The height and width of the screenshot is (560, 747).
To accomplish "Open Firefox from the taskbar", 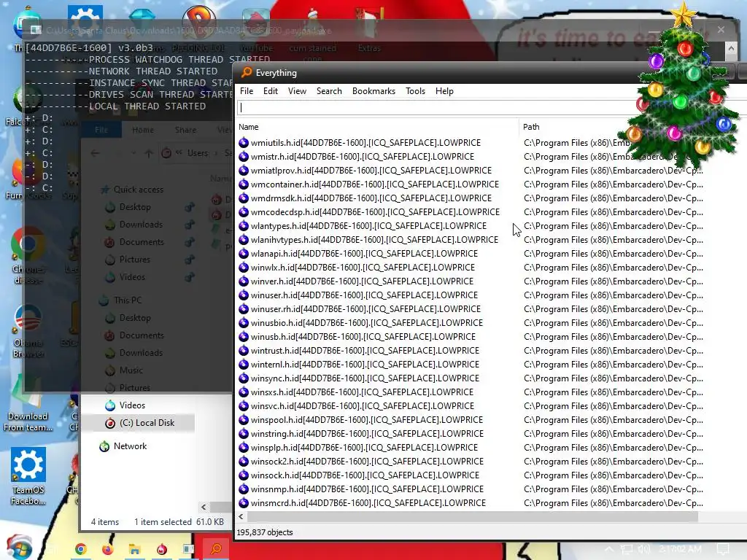I will [x=108, y=549].
